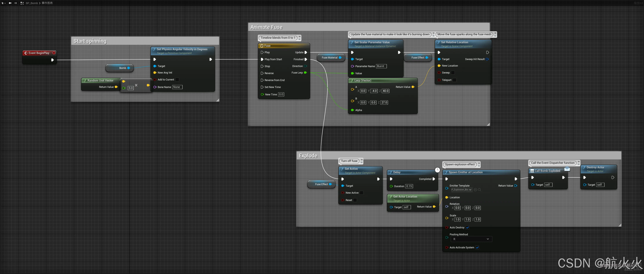644x274 pixels.
Task: Enable the Add to Current checkbox
Action: point(177,80)
